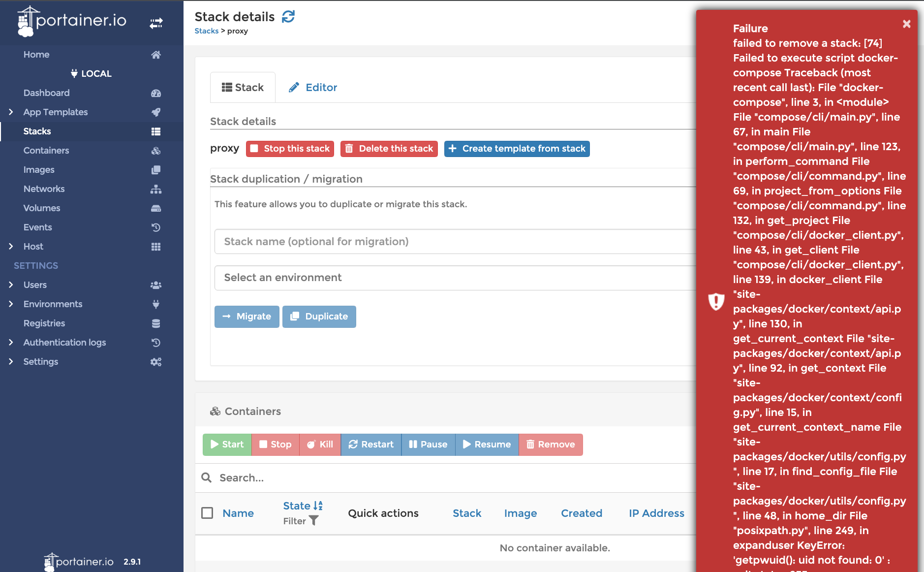
Task: Sort containers by Created column
Action: (x=582, y=513)
